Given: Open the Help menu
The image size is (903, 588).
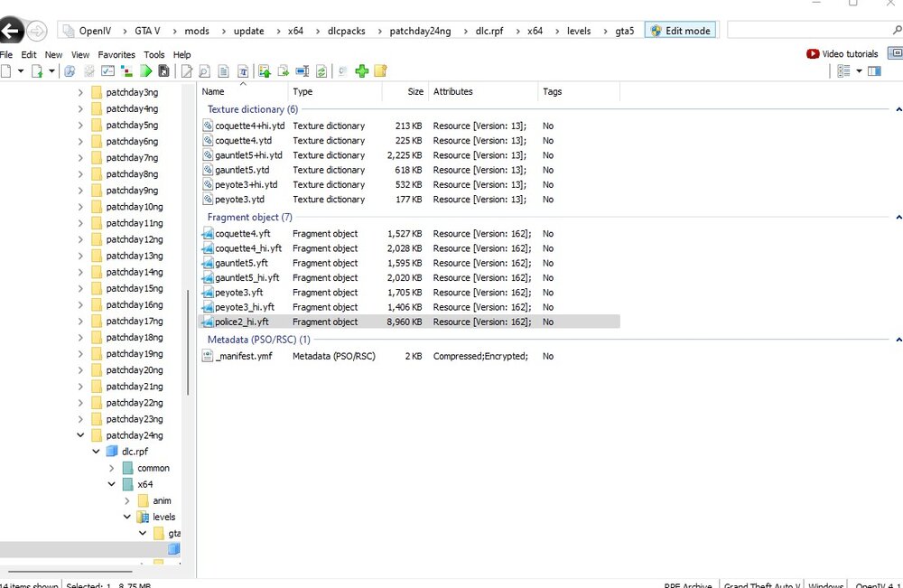Looking at the screenshot, I should [182, 55].
